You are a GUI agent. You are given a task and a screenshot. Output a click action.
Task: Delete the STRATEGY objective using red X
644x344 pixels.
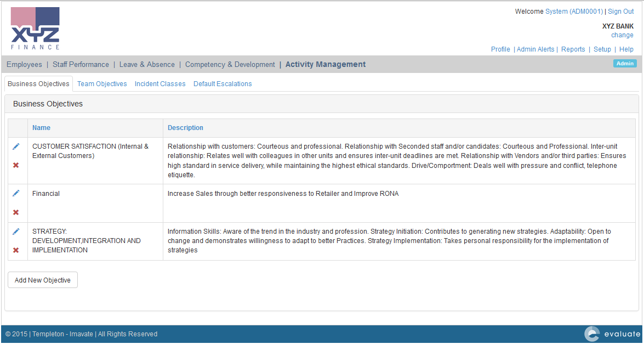tap(16, 250)
